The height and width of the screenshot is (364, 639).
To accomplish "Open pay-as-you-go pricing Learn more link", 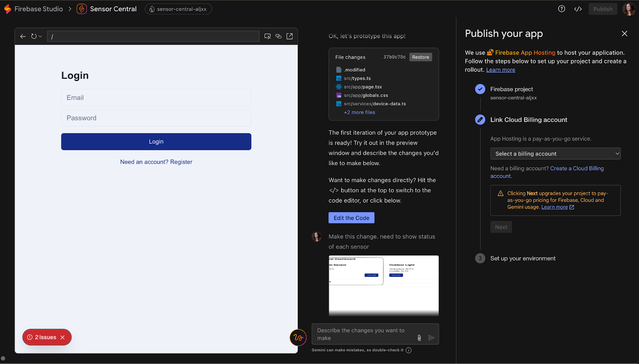I will 558,207.
